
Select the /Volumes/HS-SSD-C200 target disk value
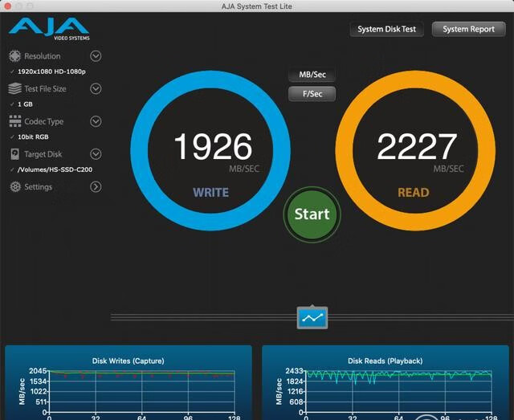click(55, 169)
